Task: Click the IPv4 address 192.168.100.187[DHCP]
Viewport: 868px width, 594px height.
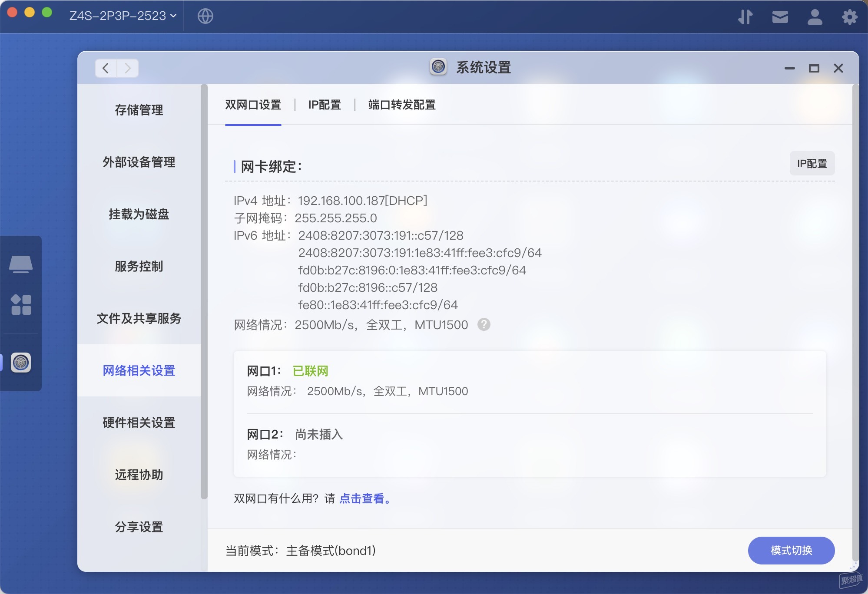Action: pos(363,201)
